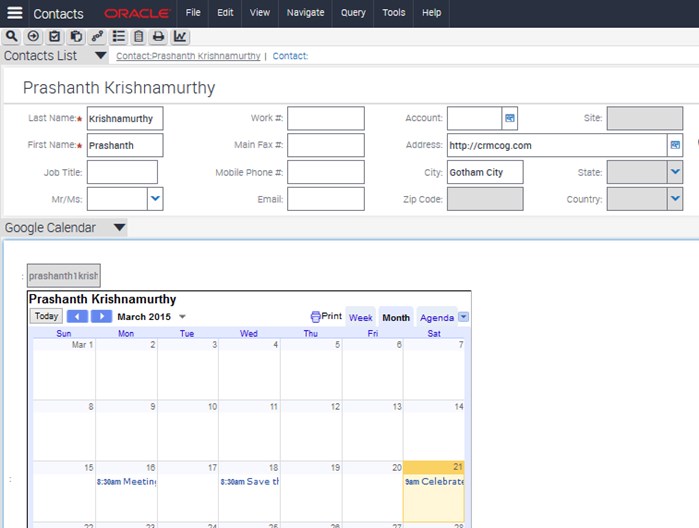Click the Email field

coord(325,198)
